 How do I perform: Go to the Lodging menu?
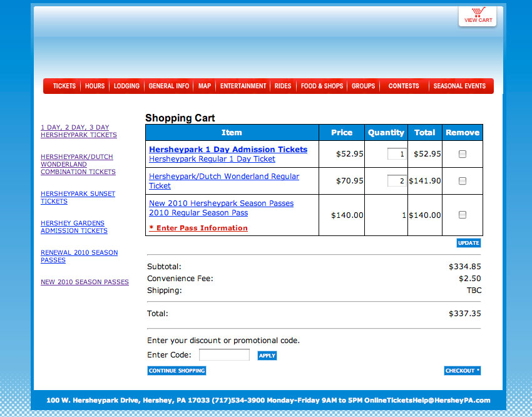click(x=126, y=86)
